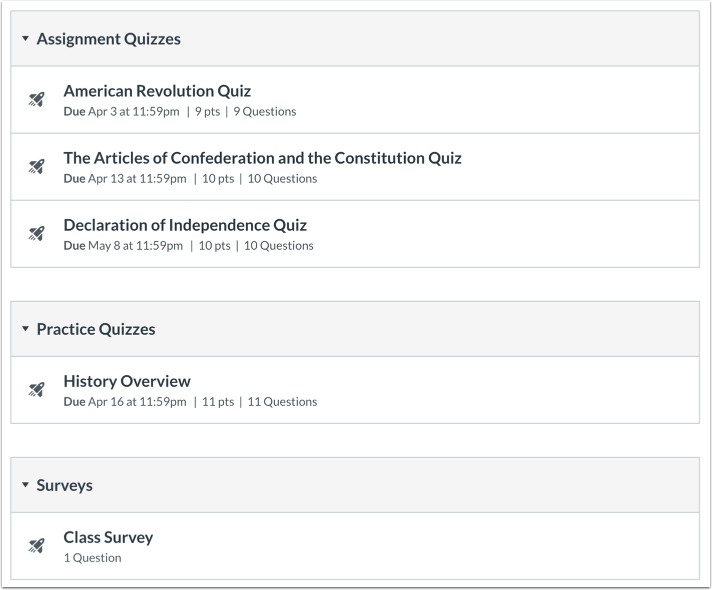The width and height of the screenshot is (712, 590).
Task: Click the rocket icon next to History Overview
Action: (x=37, y=389)
